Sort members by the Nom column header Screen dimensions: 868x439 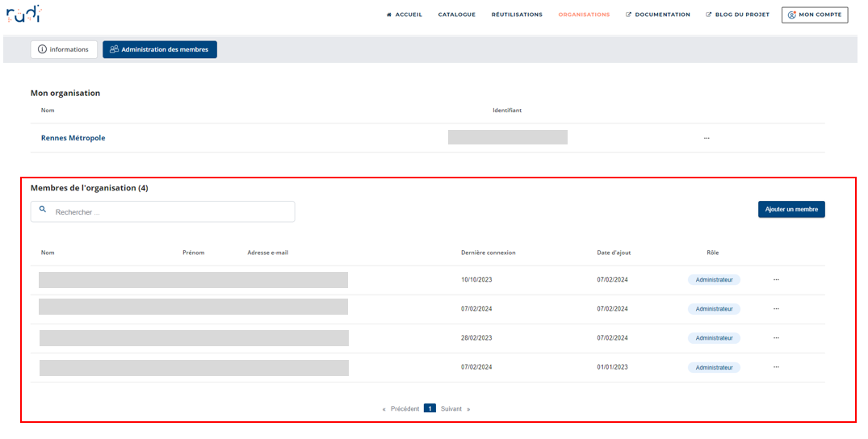48,253
